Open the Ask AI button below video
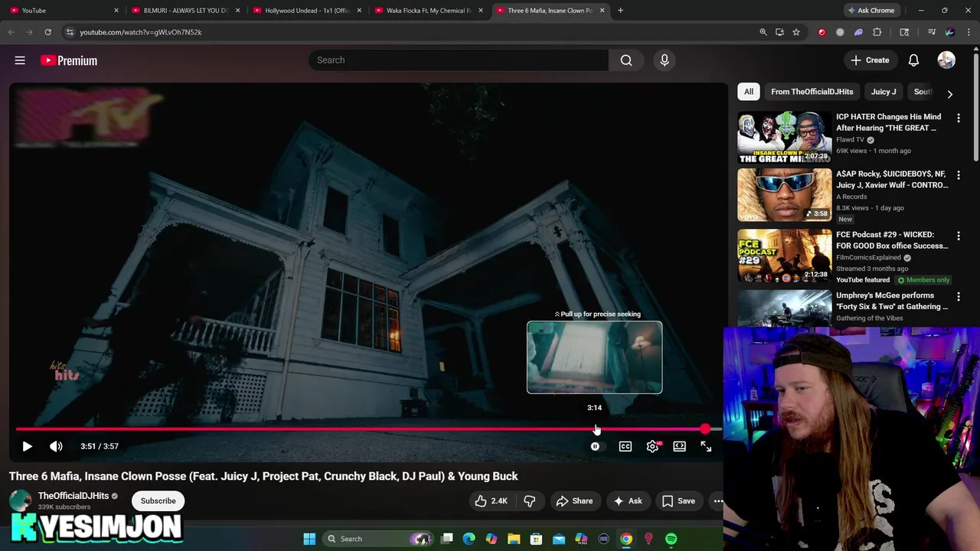The height and width of the screenshot is (551, 980). click(627, 501)
